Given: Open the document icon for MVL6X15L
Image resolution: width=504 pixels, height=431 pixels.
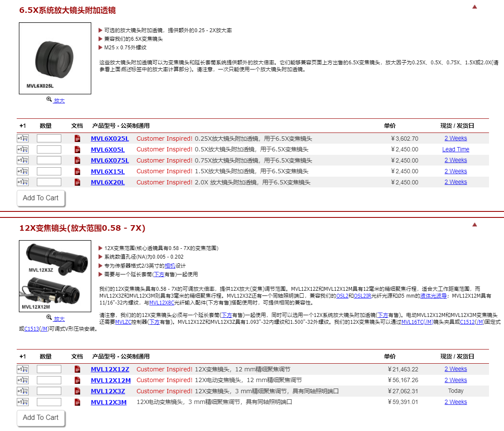Looking at the screenshot, I should point(77,172).
